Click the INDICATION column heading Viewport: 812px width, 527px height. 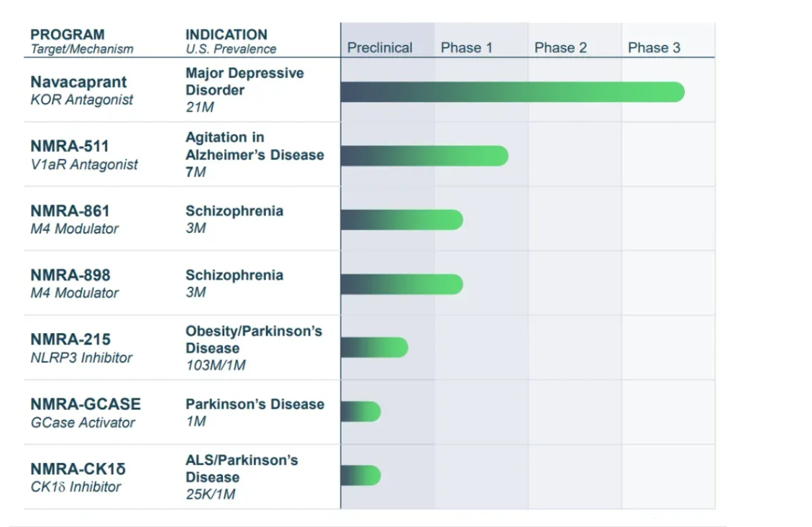click(x=226, y=34)
